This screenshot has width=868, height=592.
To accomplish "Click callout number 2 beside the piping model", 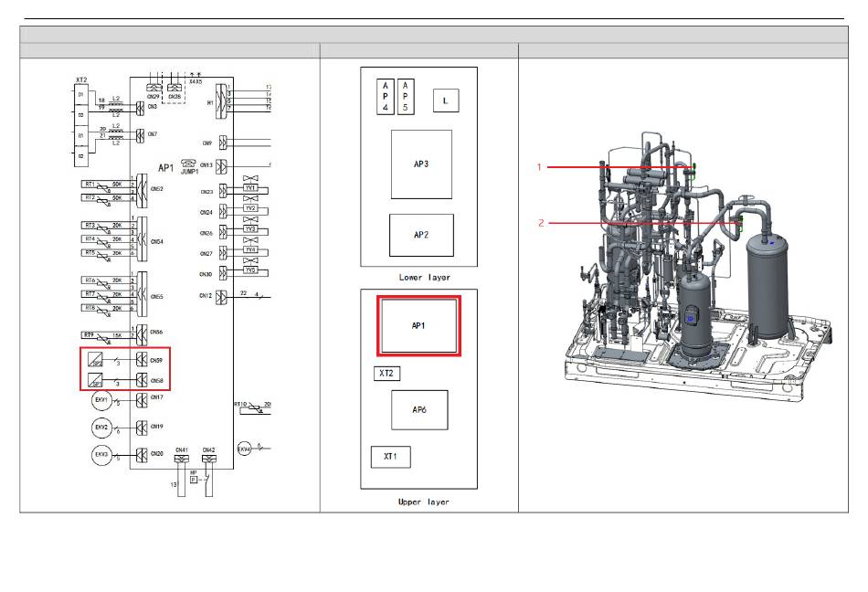I will point(541,223).
